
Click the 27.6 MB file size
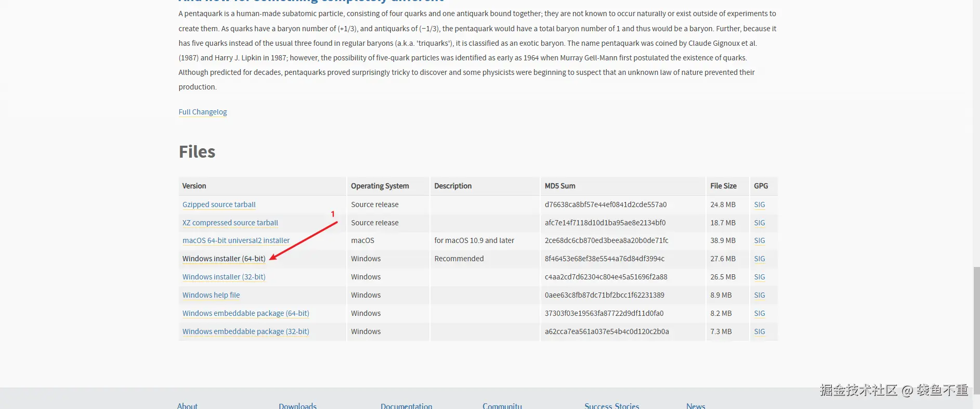[723, 259]
